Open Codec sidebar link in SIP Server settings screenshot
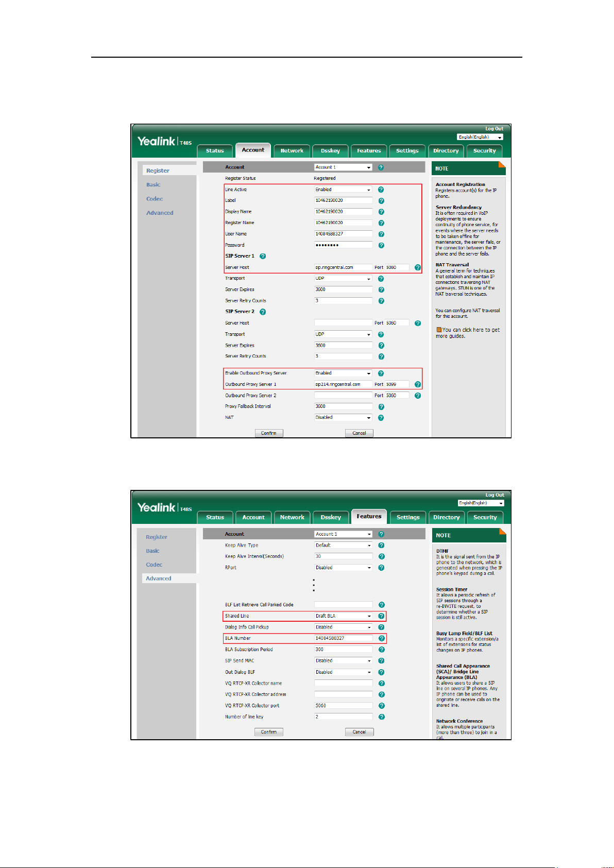This screenshot has height=868, width=614. 155,199
